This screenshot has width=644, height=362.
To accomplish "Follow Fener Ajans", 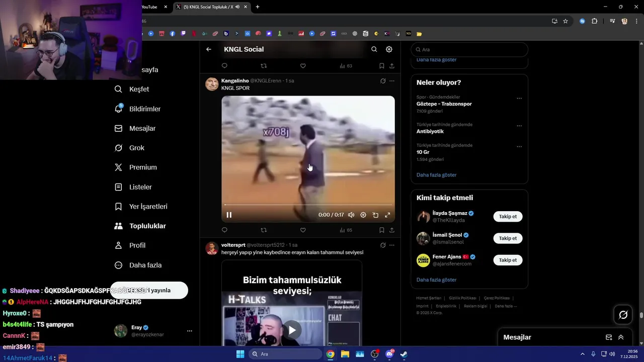I will tap(508, 260).
